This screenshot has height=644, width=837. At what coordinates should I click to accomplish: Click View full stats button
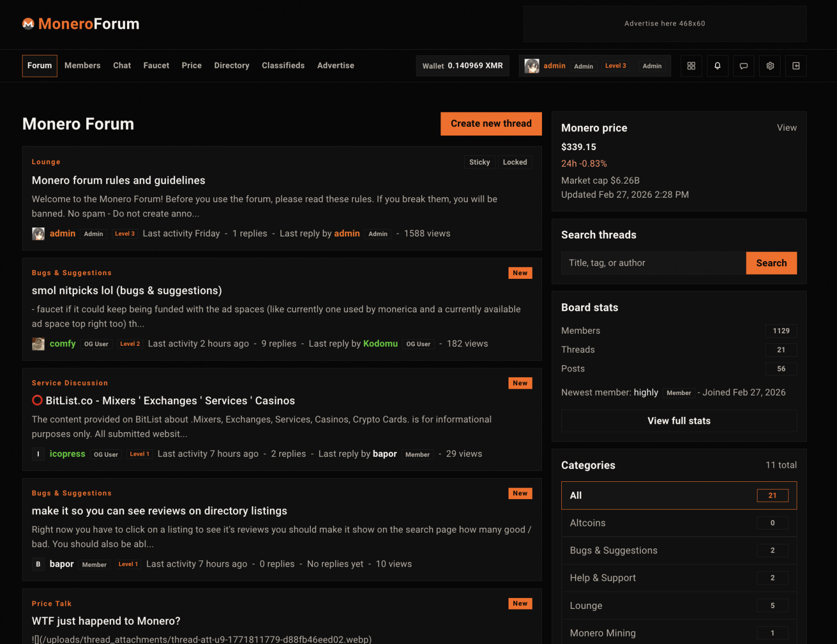point(678,421)
